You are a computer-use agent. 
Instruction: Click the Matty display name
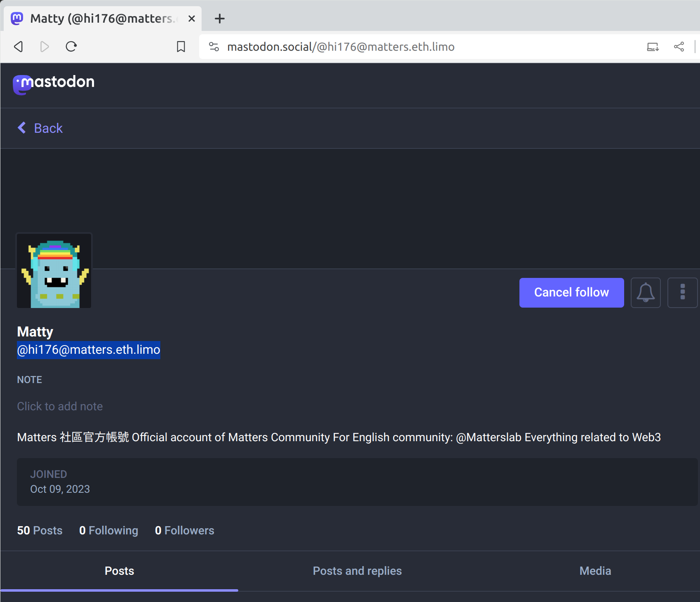click(x=35, y=332)
